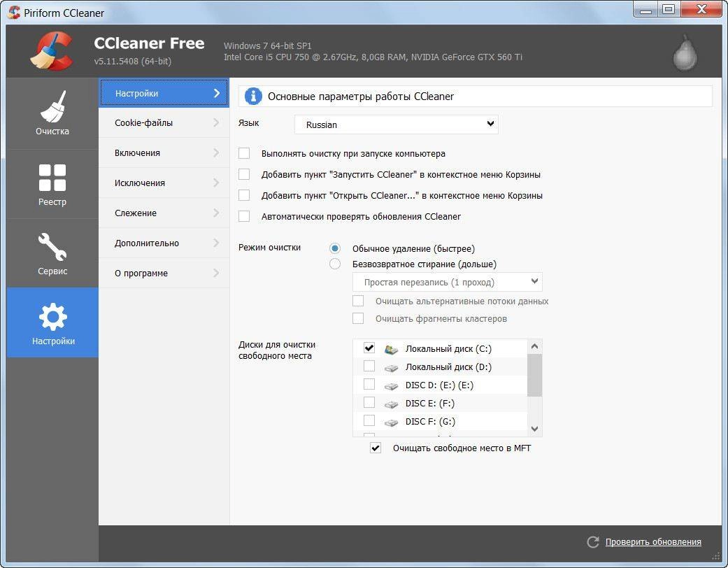
Task: Click the window resize grip corner
Action: (715, 556)
